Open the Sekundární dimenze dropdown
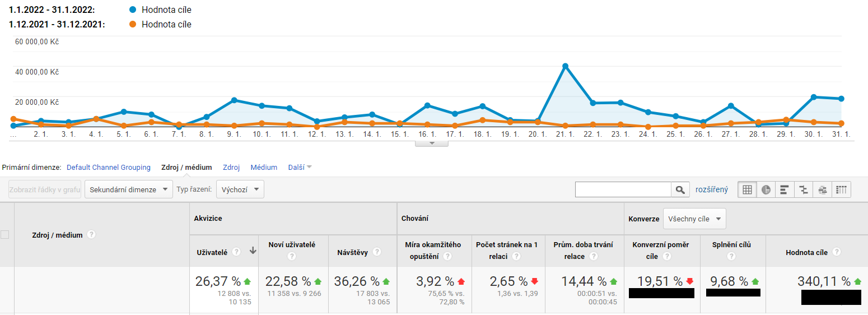 pyautogui.click(x=129, y=189)
